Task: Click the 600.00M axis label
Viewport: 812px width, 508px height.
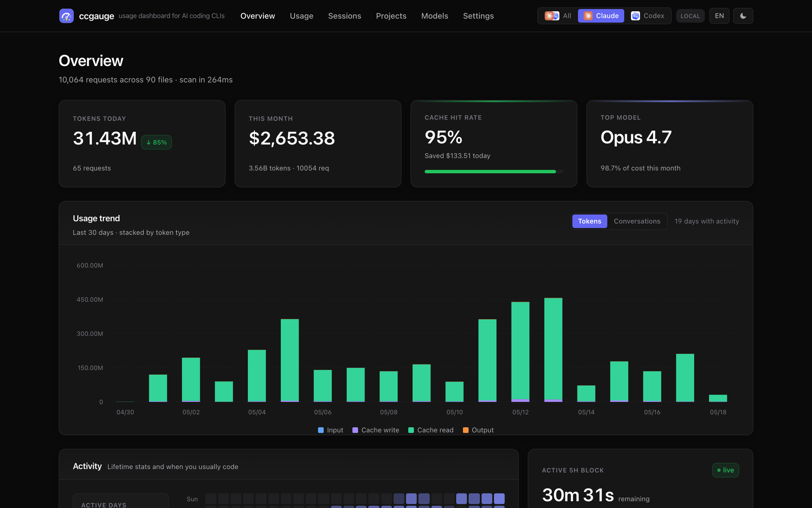Action: point(90,265)
